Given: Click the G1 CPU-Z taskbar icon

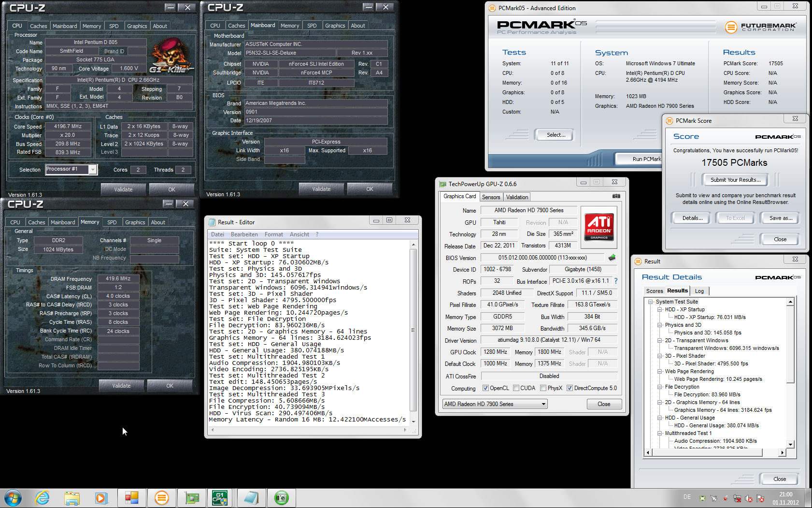Looking at the screenshot, I should coord(220,498).
